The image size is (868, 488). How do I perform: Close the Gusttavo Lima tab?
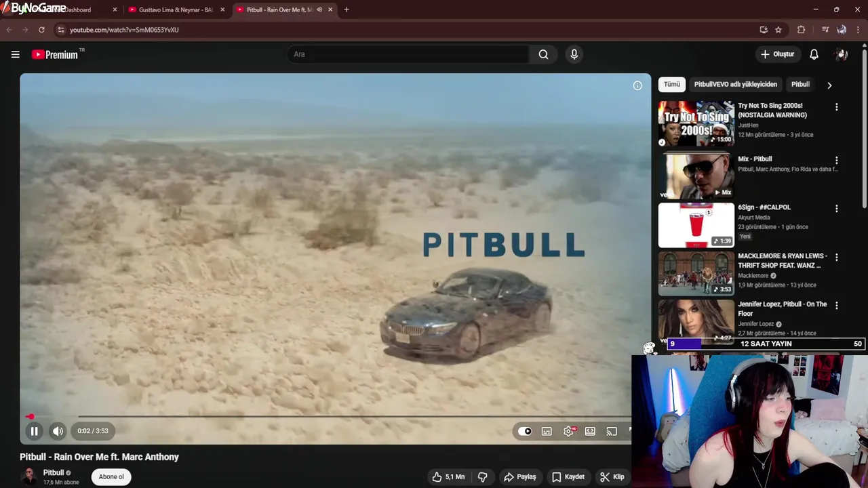pyautogui.click(x=222, y=9)
